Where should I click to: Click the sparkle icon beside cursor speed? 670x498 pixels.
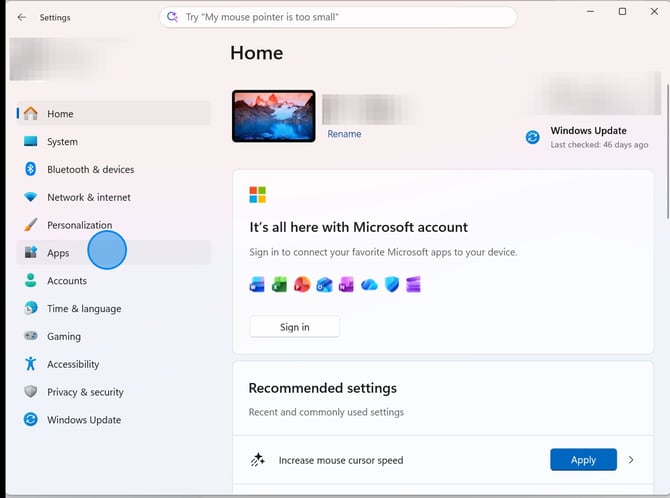pyautogui.click(x=258, y=460)
